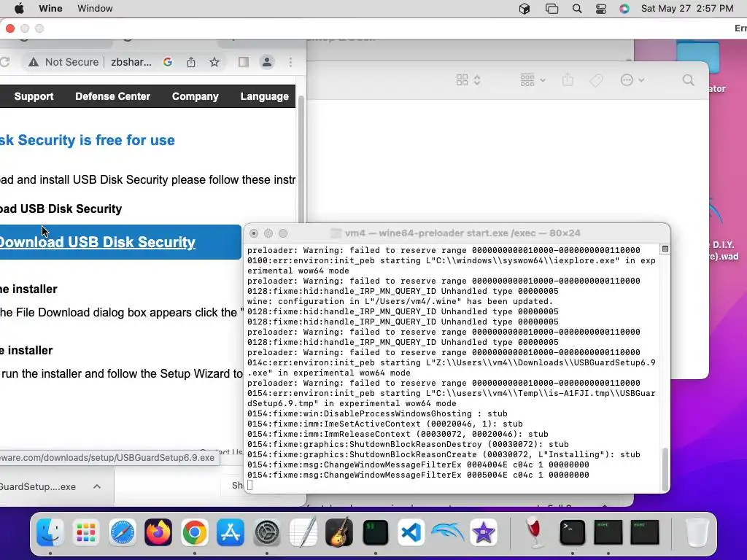
Task: Click the terminal window scrollbar
Action: (665, 469)
